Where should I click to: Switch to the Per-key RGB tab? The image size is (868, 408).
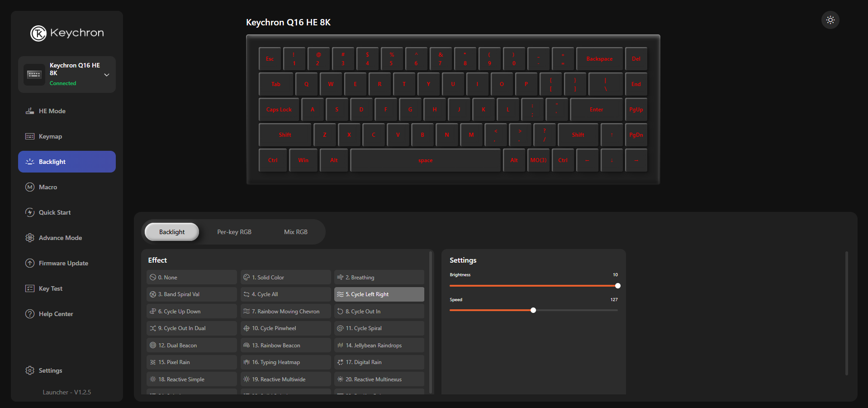234,232
